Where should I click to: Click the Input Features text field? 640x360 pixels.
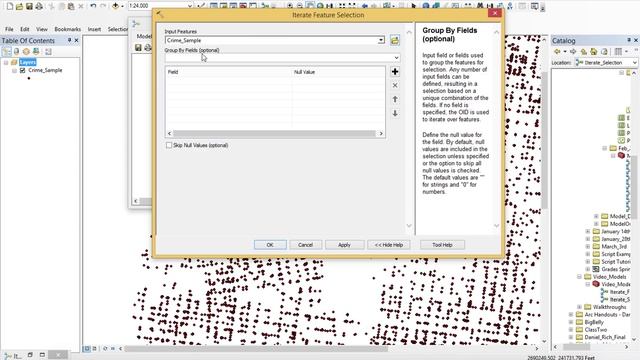click(271, 40)
